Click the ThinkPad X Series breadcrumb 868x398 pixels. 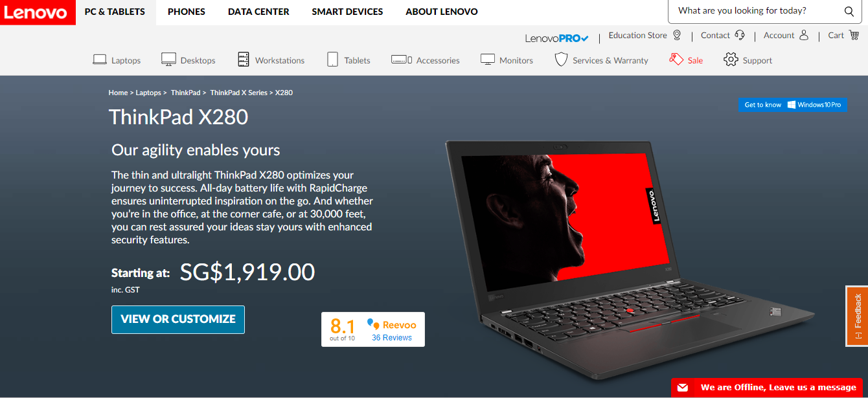(238, 93)
